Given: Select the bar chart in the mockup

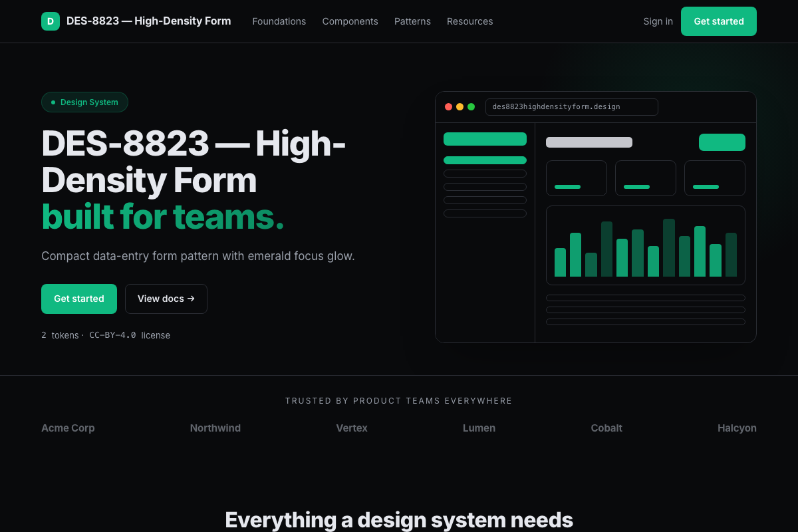Looking at the screenshot, I should [646, 245].
